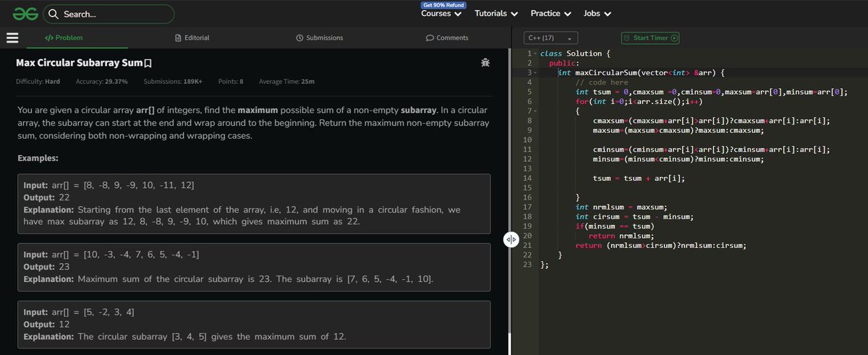Place cursor on 'if(minsum == tsum)' line
The height and width of the screenshot is (355, 868).
click(614, 226)
